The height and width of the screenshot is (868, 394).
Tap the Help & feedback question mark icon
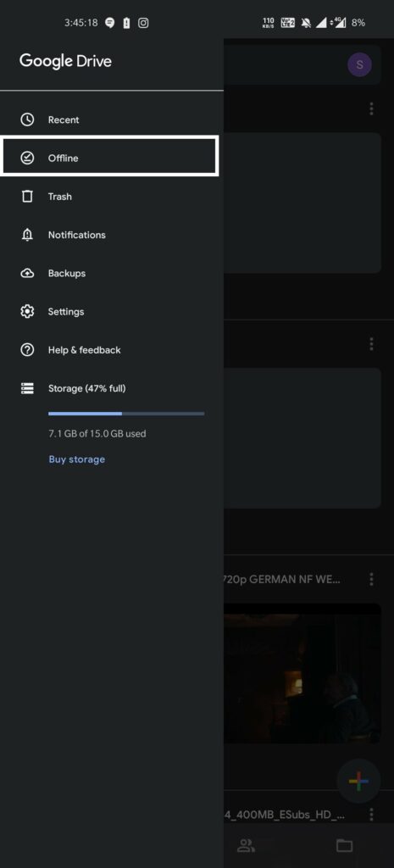(27, 350)
